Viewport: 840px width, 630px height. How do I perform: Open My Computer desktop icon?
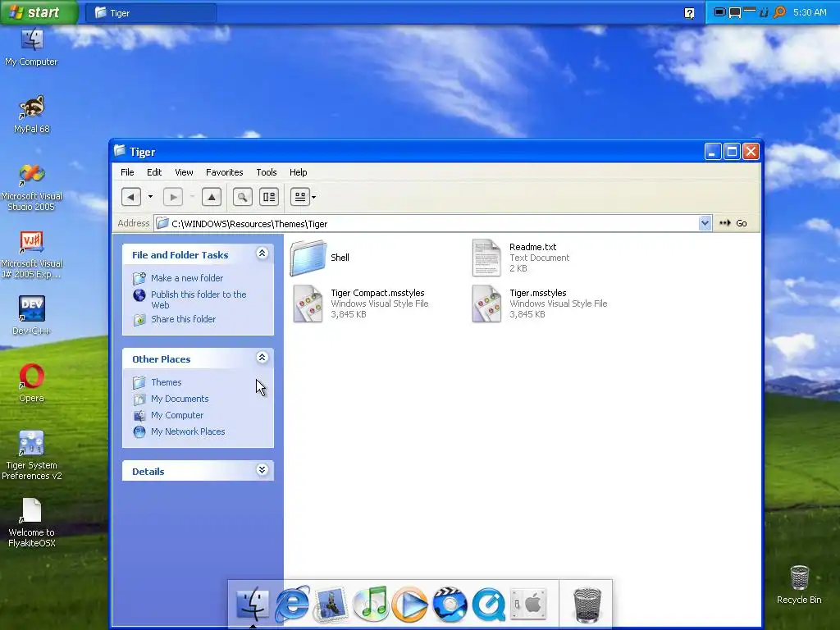coord(32,47)
